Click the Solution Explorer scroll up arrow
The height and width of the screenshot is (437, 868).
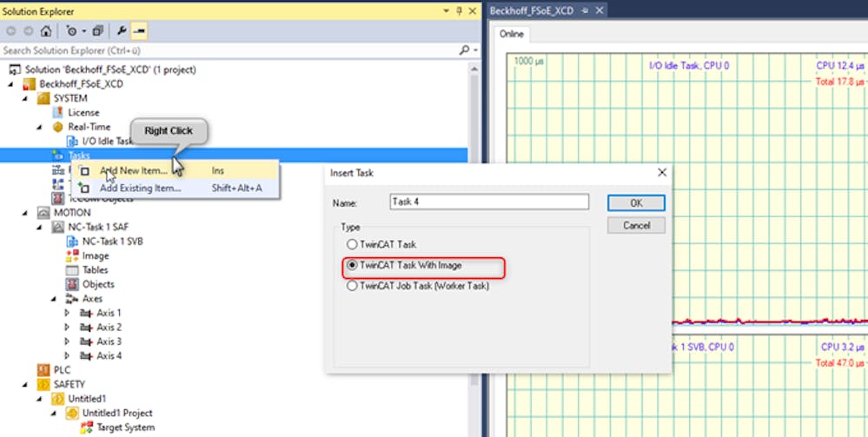[474, 68]
